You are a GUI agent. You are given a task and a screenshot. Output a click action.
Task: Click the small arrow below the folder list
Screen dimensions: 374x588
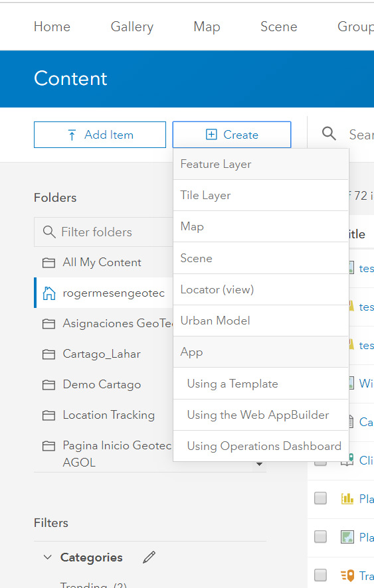[x=259, y=465]
